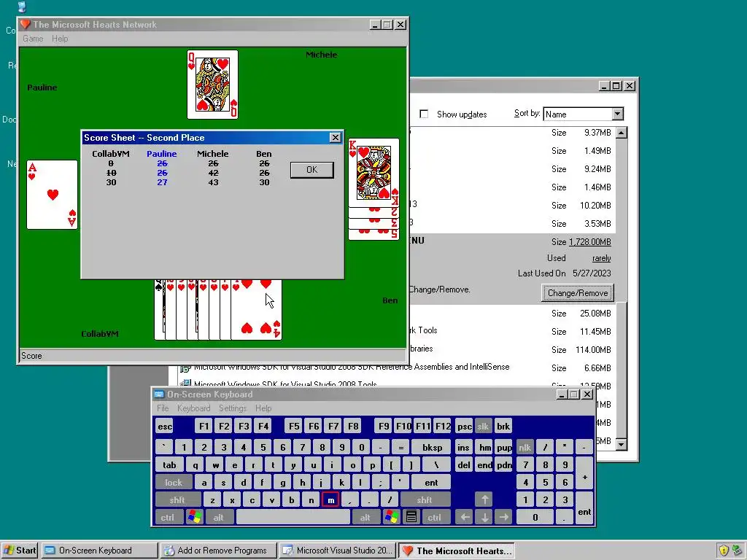This screenshot has width=747, height=560.
Task: Click the esc key on the on-screen keyboard
Action: [x=165, y=426]
